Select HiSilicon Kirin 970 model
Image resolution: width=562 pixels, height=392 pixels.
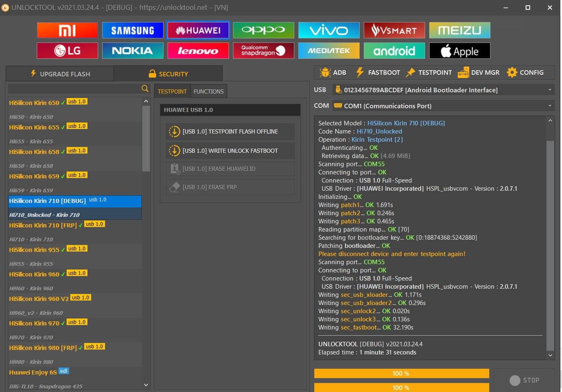pos(75,330)
